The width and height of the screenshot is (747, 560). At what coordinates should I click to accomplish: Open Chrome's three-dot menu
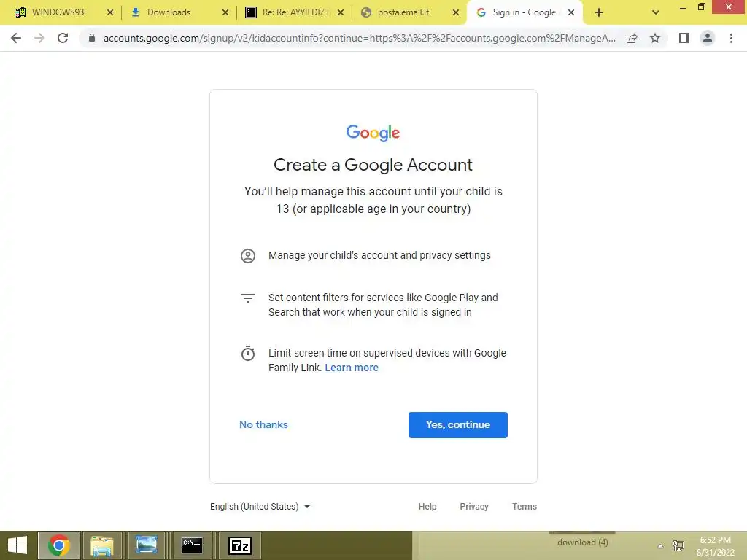click(x=731, y=38)
